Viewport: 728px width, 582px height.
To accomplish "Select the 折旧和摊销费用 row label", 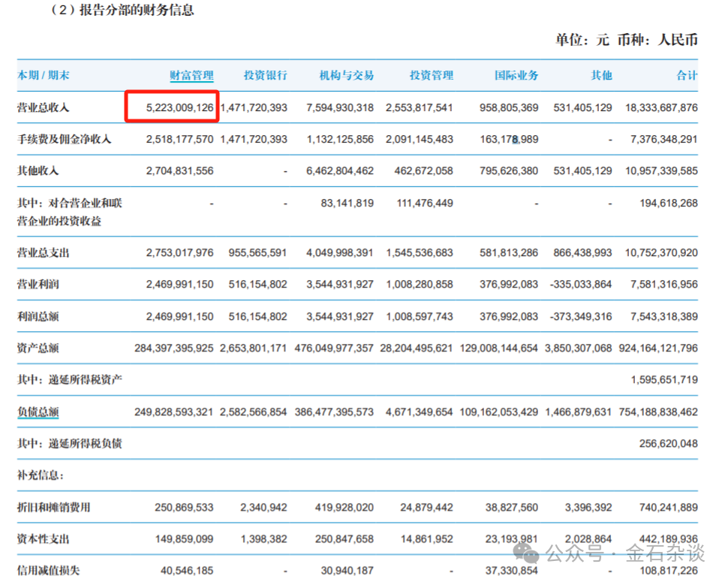I will point(54,507).
